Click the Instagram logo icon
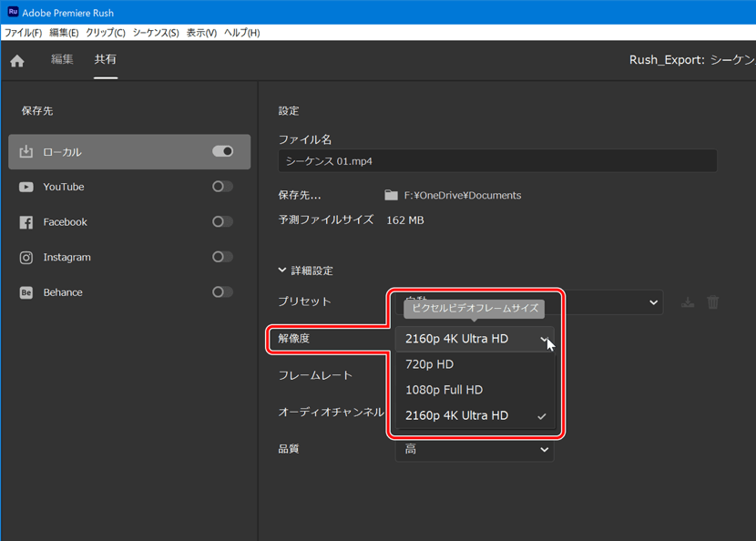 pos(26,258)
